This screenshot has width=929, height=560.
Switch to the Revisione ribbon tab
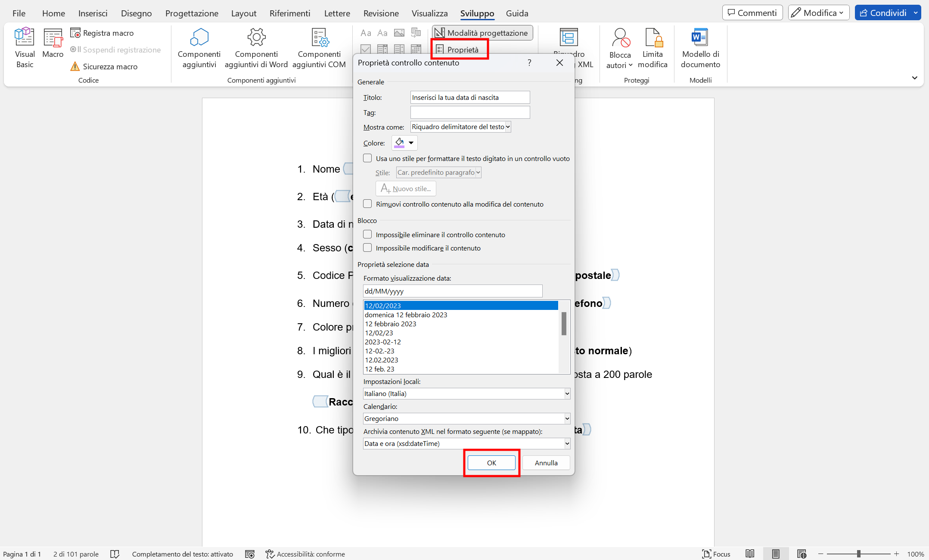pyautogui.click(x=380, y=13)
